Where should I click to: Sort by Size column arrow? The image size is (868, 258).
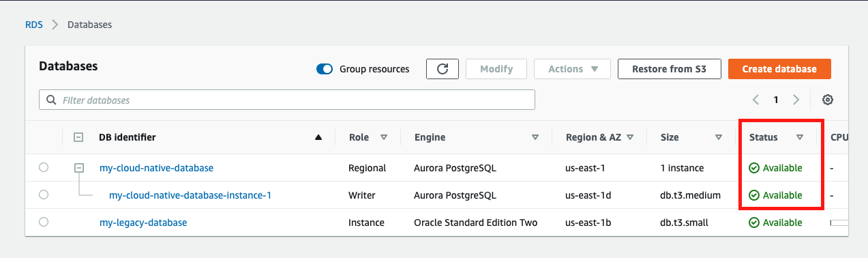719,137
